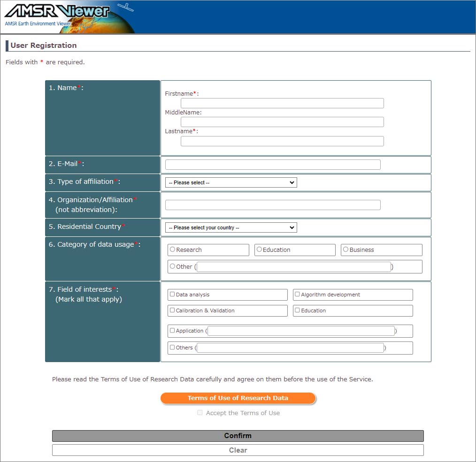
Task: Click the Other category description field
Action: tap(293, 266)
